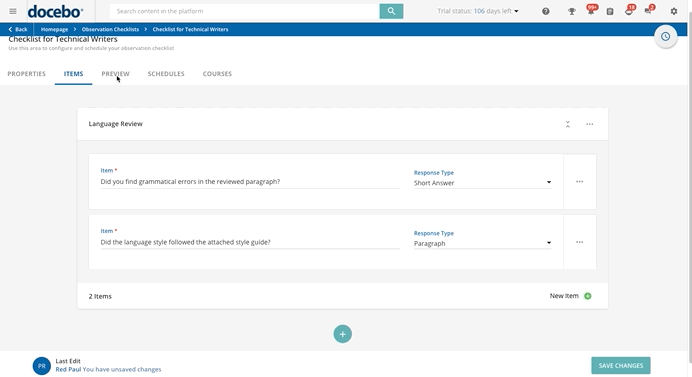This screenshot has height=377, width=692.
Task: Switch to the Preview tab
Action: (115, 74)
